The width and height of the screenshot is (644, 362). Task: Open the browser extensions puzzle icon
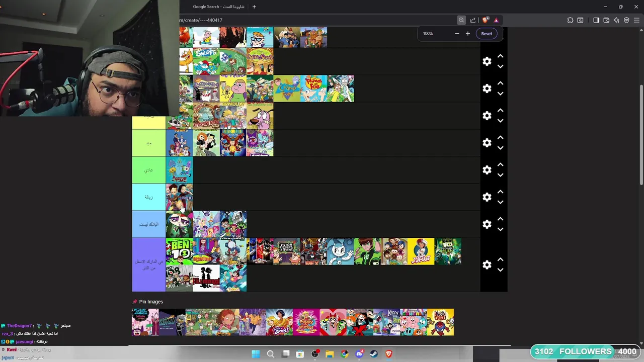pos(570,20)
